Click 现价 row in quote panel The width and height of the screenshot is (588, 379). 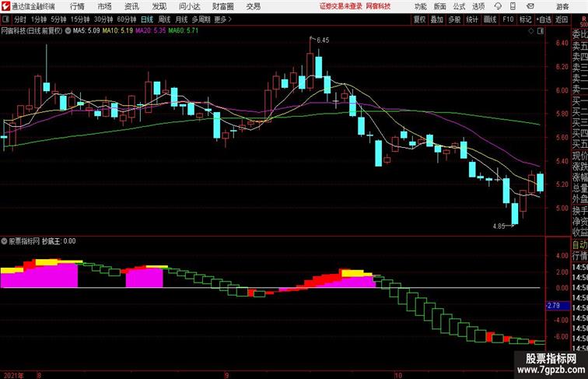[579, 156]
